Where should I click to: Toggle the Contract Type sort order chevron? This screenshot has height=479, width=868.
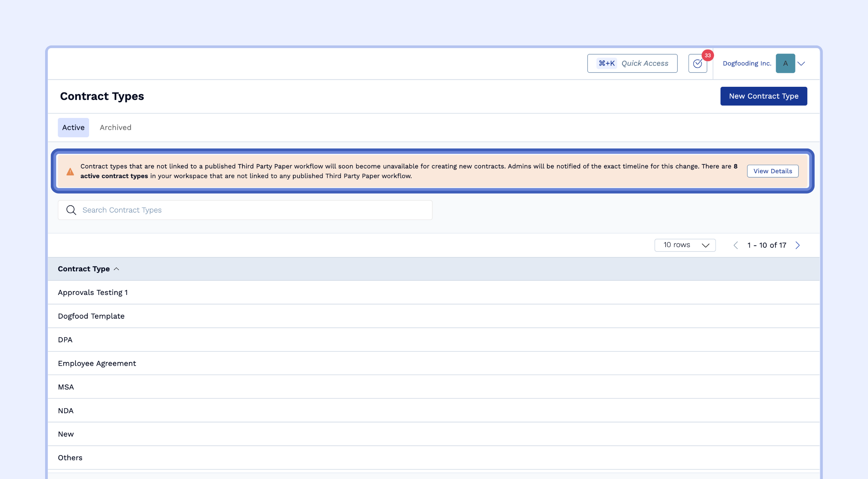point(117,268)
